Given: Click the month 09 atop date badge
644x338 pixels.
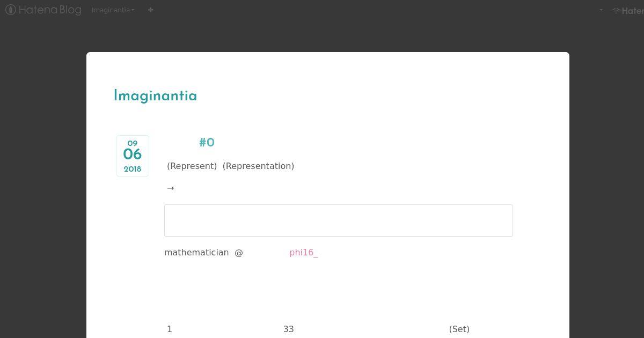Looking at the screenshot, I should pyautogui.click(x=133, y=143).
